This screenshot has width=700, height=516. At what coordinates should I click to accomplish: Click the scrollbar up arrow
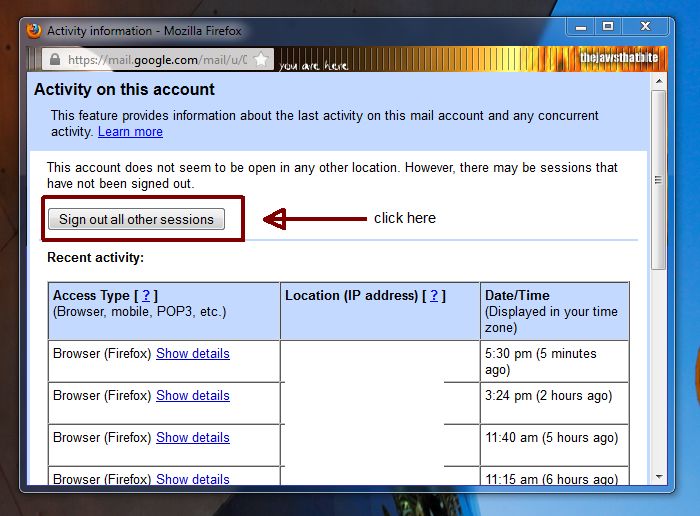659,82
